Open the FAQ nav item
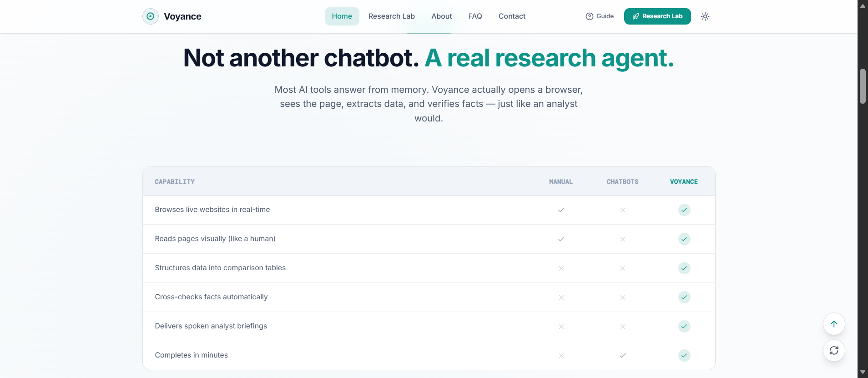This screenshot has width=868, height=378. point(475,16)
